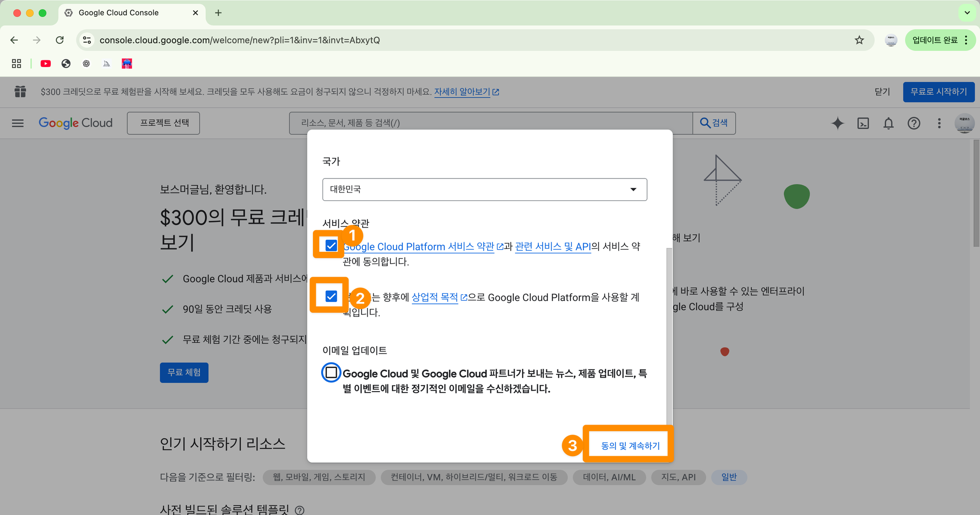Open YouTube bookmark icon
Image resolution: width=980 pixels, height=515 pixels.
tap(45, 64)
